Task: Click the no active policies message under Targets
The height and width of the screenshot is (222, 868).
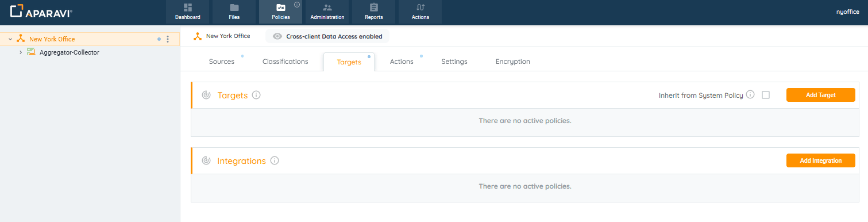Action: (x=525, y=121)
